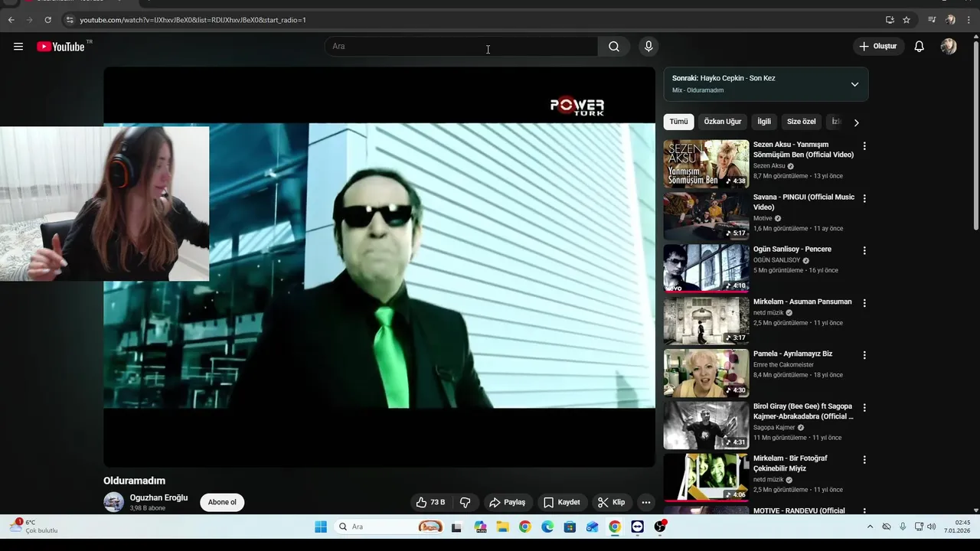Open options for Sezen Aksu video
Image resolution: width=980 pixels, height=551 pixels.
point(864,145)
